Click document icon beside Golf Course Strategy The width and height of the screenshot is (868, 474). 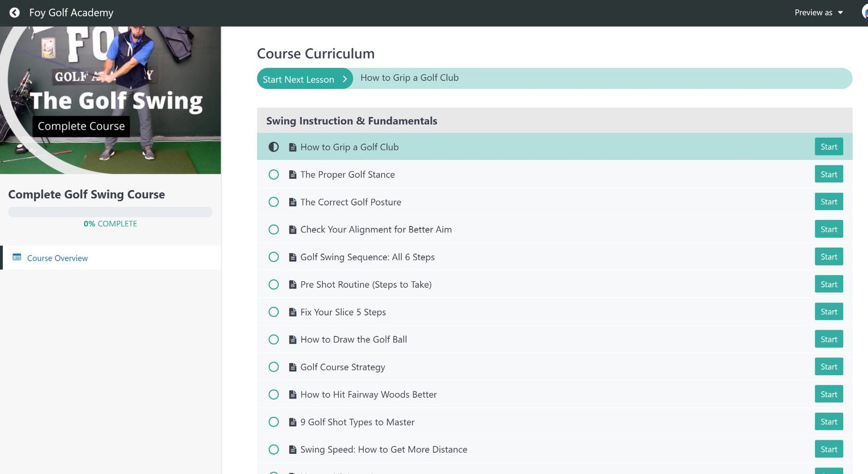[x=292, y=368]
